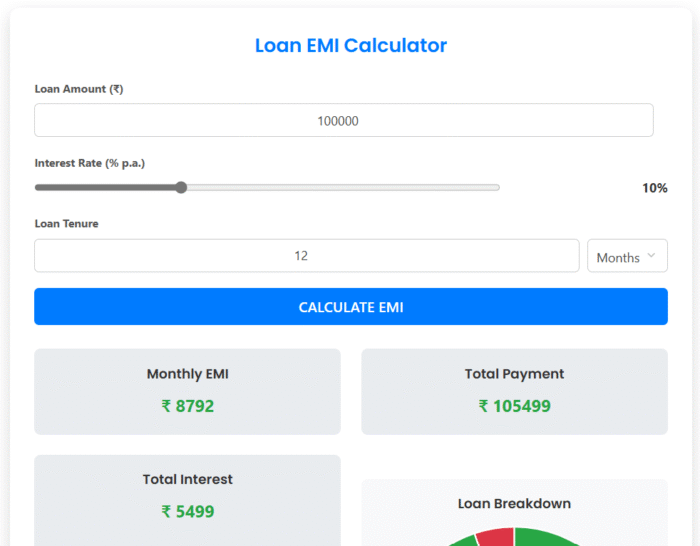The width and height of the screenshot is (700, 546).
Task: Click the ₹ 8792 monthly EMI amount
Action: (x=187, y=406)
